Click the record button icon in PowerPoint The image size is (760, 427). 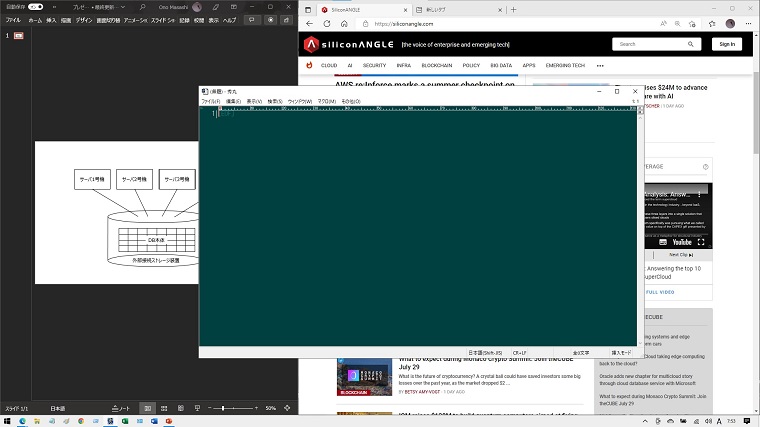tap(269, 19)
